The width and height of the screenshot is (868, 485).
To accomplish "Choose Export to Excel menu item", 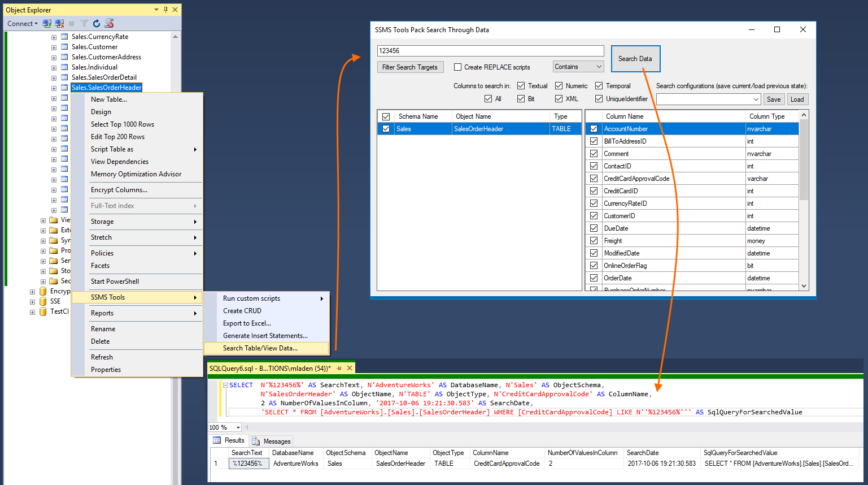I will pos(266,323).
